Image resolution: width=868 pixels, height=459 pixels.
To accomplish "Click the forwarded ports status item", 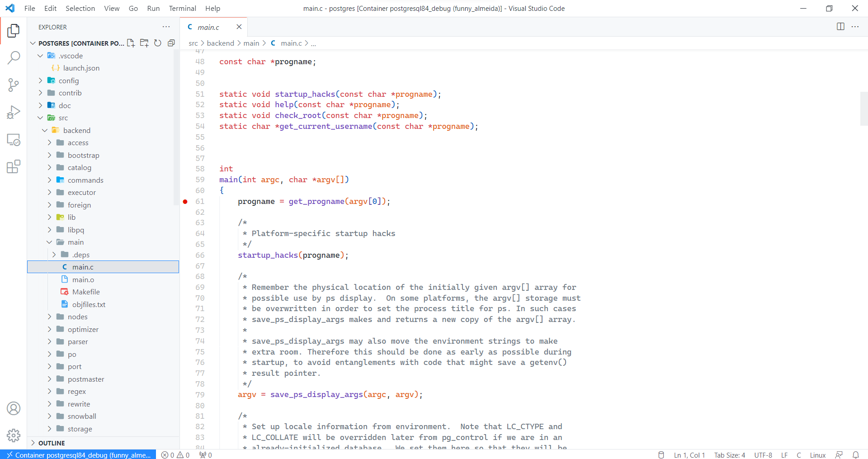I will (206, 455).
